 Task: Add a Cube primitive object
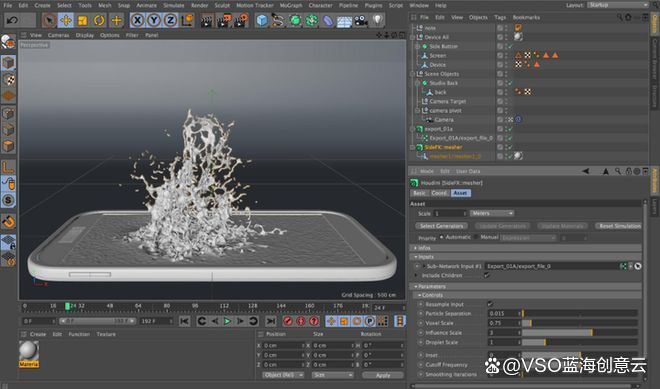262,20
